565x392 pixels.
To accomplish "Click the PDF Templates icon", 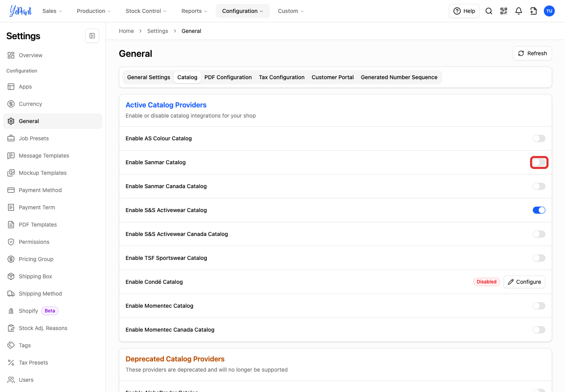I will pyautogui.click(x=11, y=225).
